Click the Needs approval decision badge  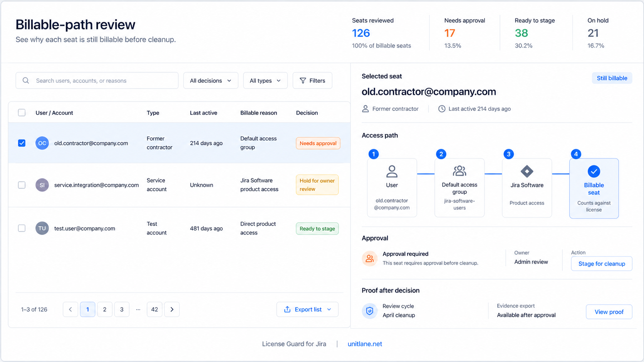318,143
